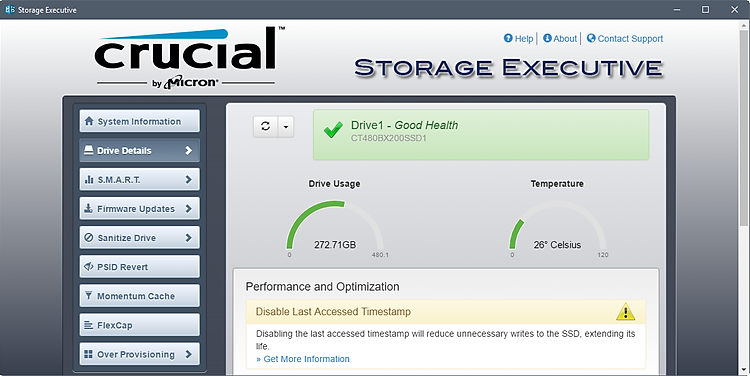
Task: Select the FlexCap sidebar item
Action: (139, 325)
